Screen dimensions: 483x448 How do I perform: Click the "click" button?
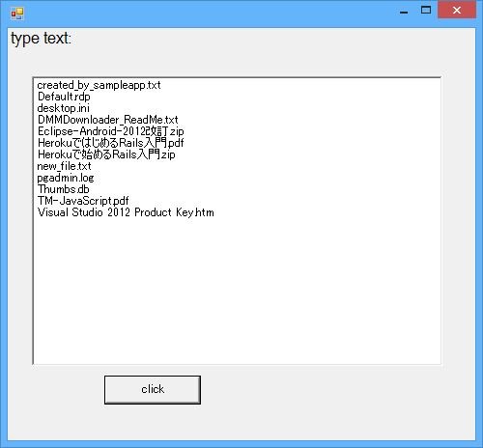153,390
